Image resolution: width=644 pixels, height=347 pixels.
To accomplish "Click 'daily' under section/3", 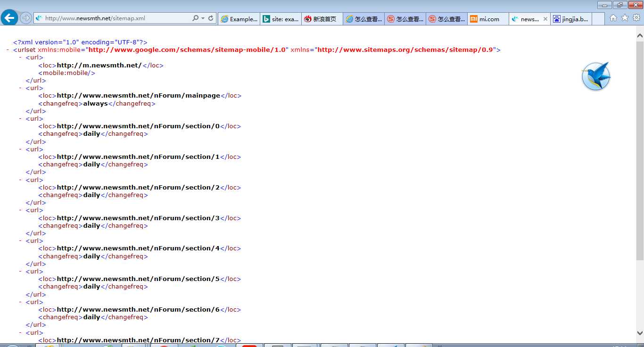I will [x=92, y=225].
